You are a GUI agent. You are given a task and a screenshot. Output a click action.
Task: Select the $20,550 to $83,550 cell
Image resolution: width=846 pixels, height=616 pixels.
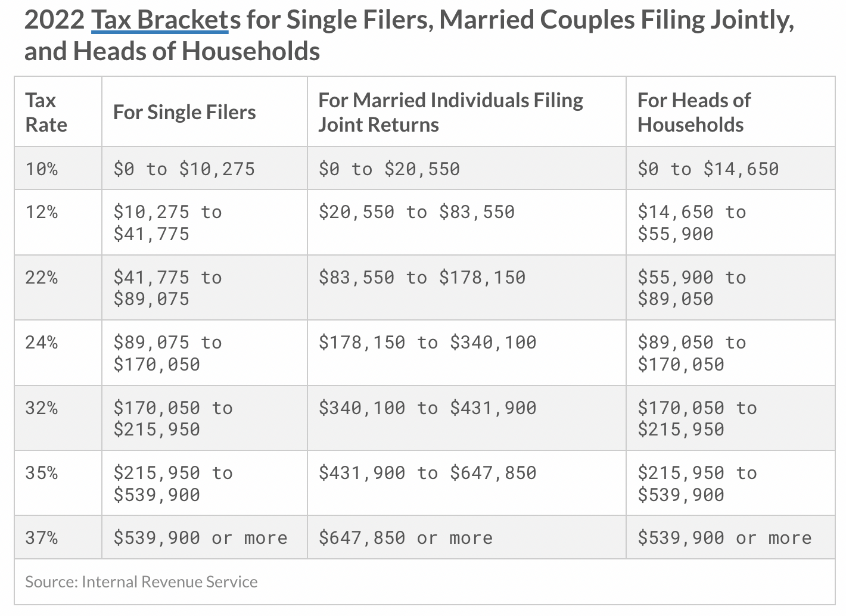coord(416,212)
